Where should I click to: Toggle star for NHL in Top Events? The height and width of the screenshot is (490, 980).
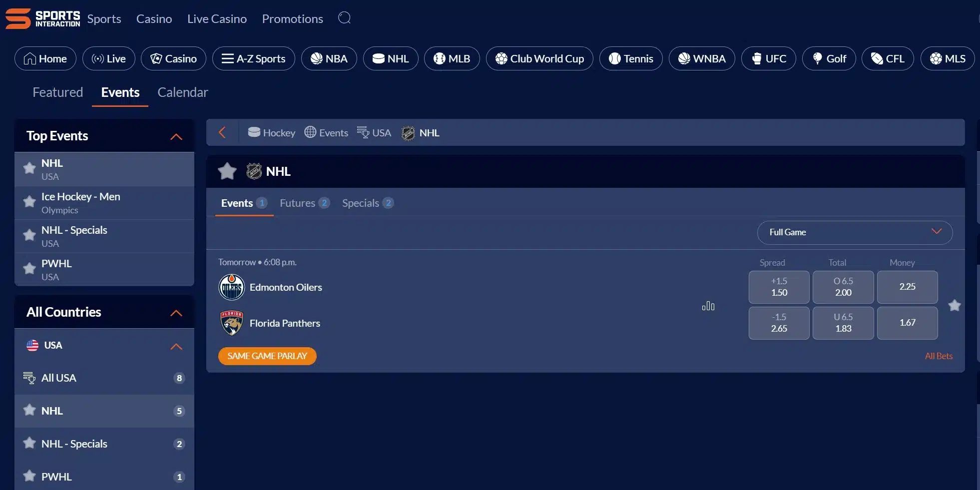coord(29,168)
